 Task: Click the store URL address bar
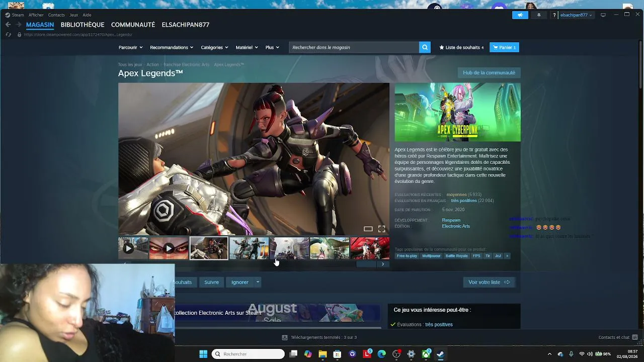(78, 35)
